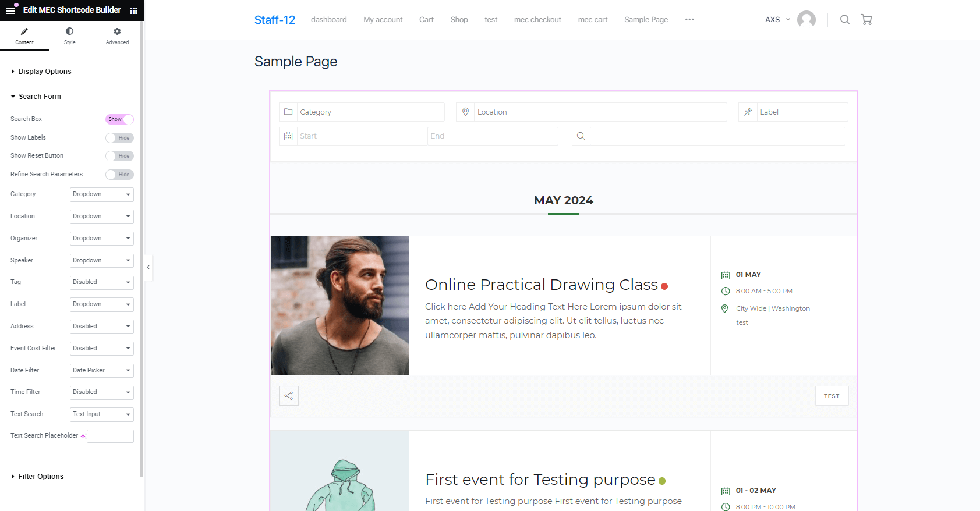Viewport: 980px width, 511px height.
Task: Turn on Show Reset Button toggle
Action: point(119,156)
